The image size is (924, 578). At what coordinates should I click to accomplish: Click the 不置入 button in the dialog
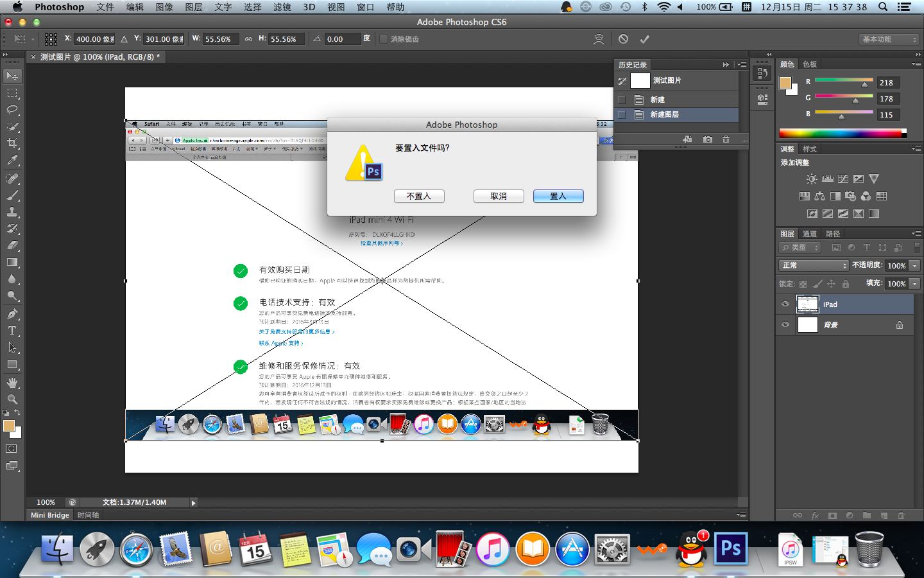click(419, 196)
